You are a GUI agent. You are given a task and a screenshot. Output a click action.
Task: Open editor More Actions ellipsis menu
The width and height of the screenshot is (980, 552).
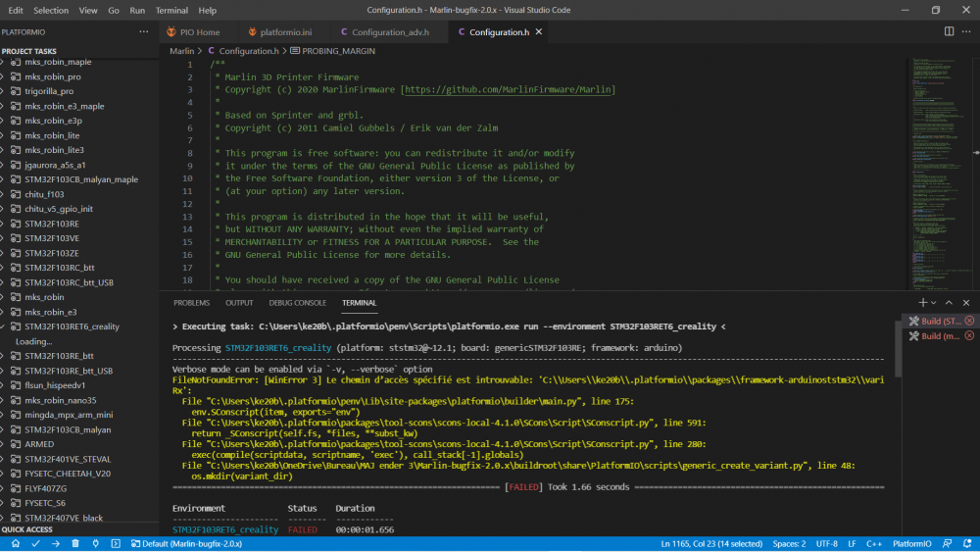966,32
